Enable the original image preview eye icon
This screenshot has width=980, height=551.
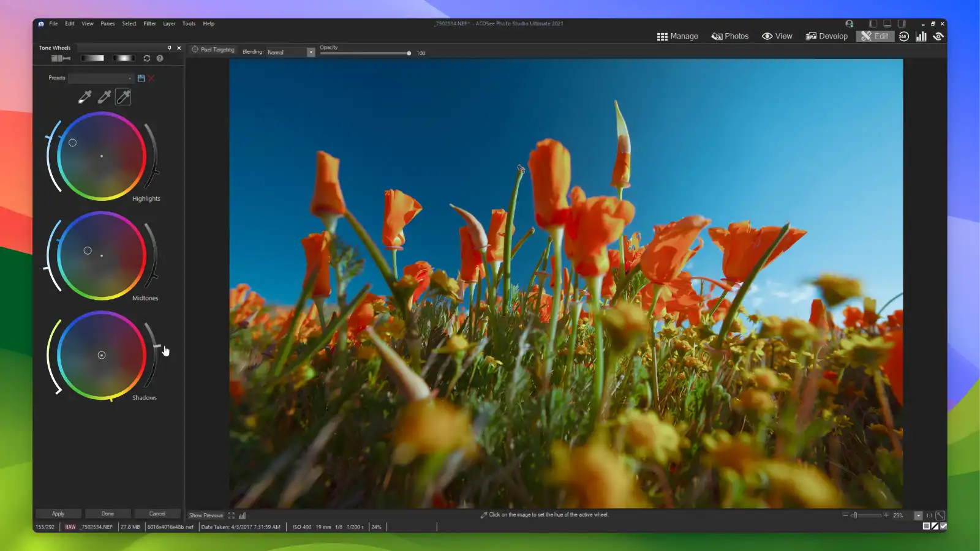coord(938,36)
